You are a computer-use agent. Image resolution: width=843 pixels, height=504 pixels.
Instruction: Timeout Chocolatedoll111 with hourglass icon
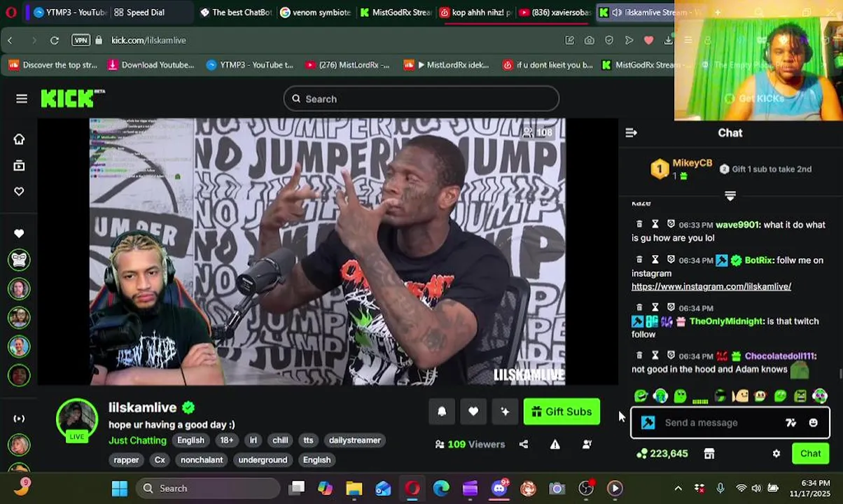655,356
